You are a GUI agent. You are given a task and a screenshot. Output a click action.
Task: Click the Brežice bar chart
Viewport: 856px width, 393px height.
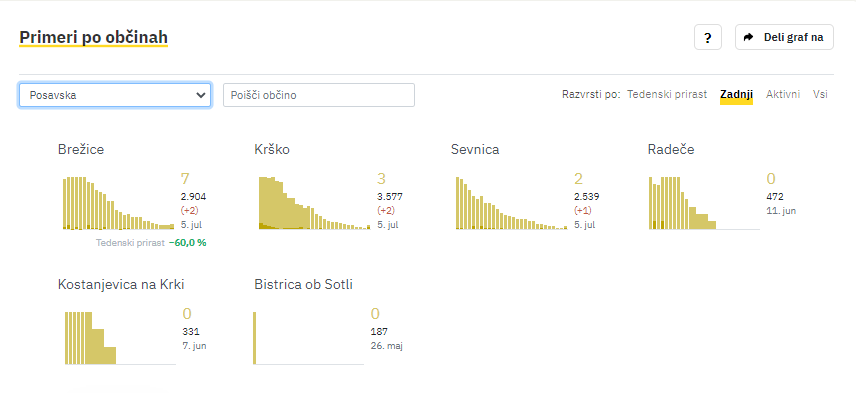[x=118, y=203]
